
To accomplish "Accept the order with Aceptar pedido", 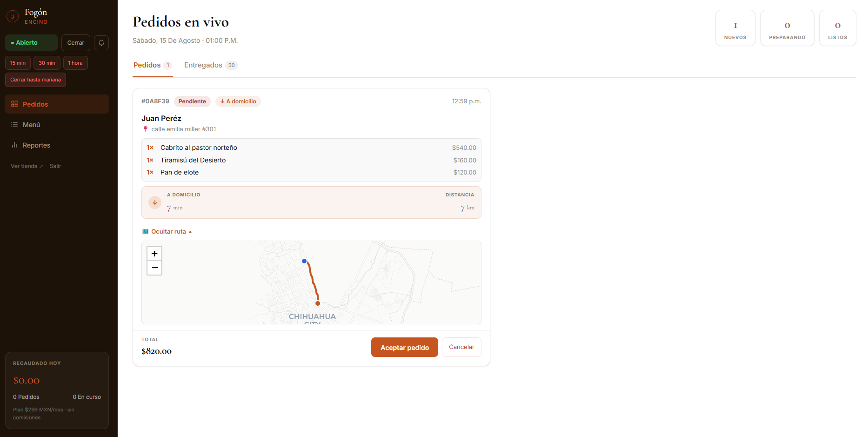I will (405, 348).
